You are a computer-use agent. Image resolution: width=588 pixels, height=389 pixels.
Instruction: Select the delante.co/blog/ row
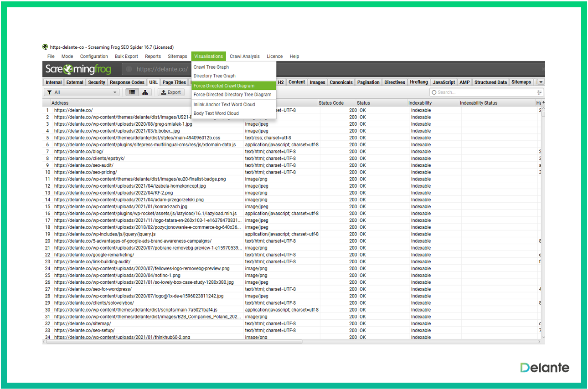(79, 152)
